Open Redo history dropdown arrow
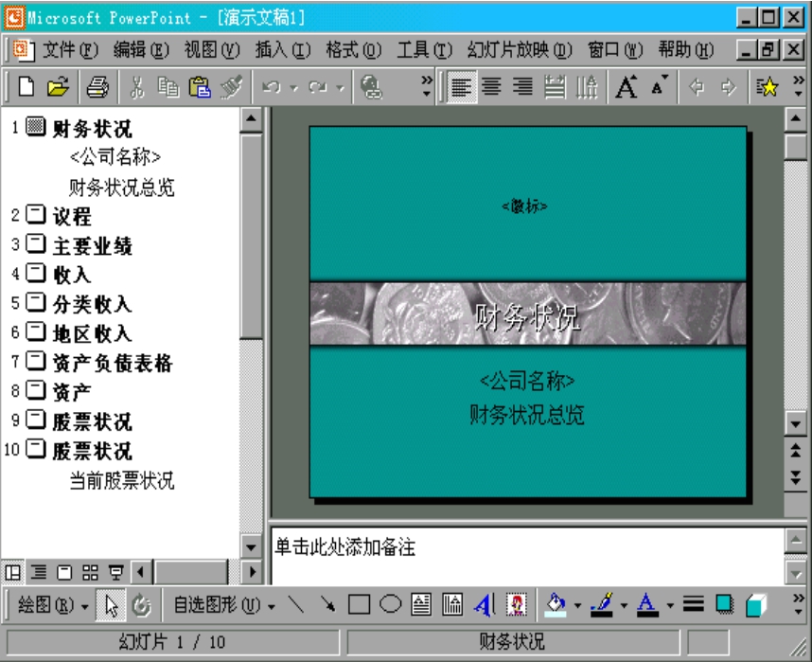 [x=341, y=88]
